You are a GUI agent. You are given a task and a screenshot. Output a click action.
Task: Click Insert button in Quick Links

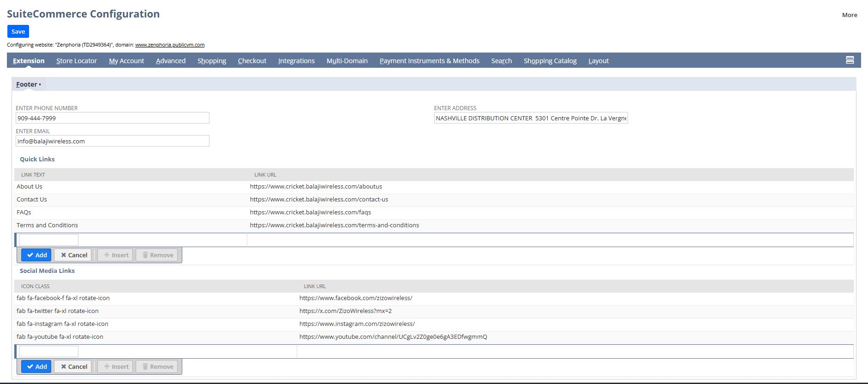116,255
